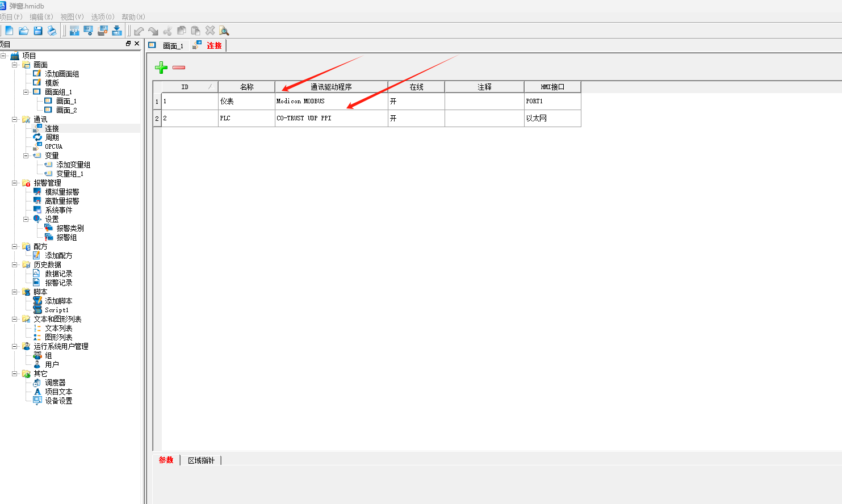Select OPCUA tree item
Screen dimensions: 842x504
[53, 146]
